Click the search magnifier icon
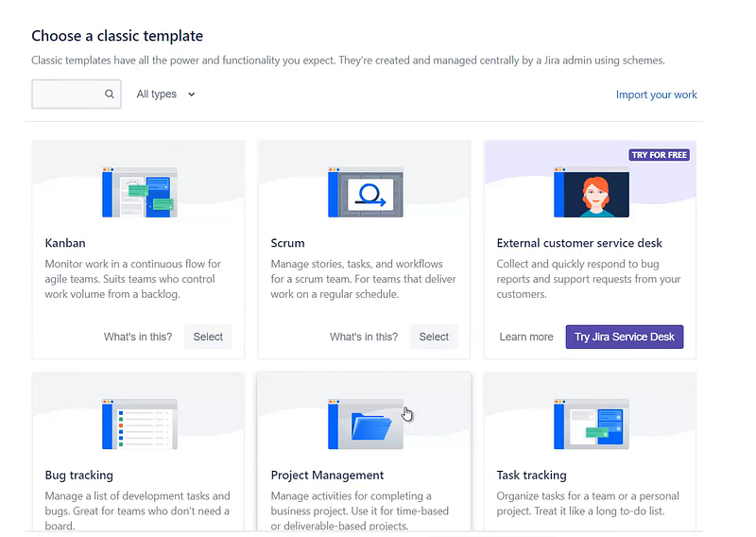 (110, 95)
